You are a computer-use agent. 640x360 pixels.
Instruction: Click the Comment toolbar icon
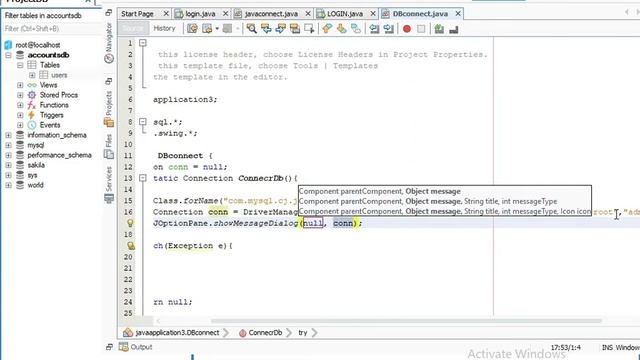tap(439, 29)
